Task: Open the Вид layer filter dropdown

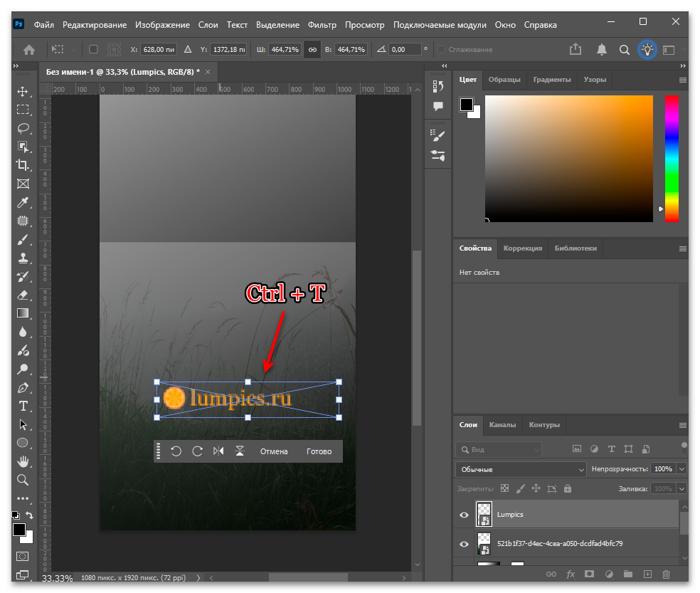Action: click(499, 449)
